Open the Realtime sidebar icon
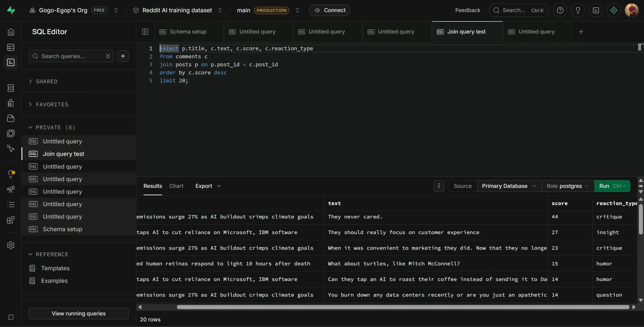This screenshot has height=327, width=644. point(11,148)
